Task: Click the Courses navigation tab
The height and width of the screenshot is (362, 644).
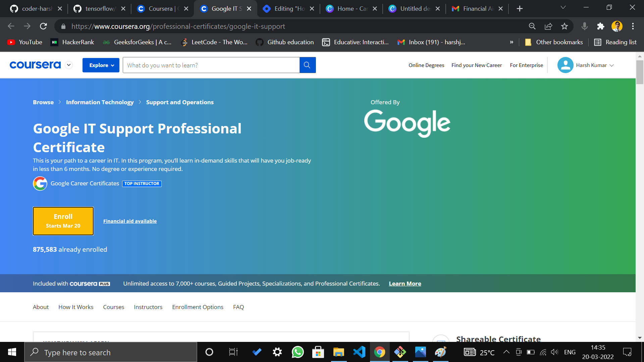Action: [x=114, y=307]
